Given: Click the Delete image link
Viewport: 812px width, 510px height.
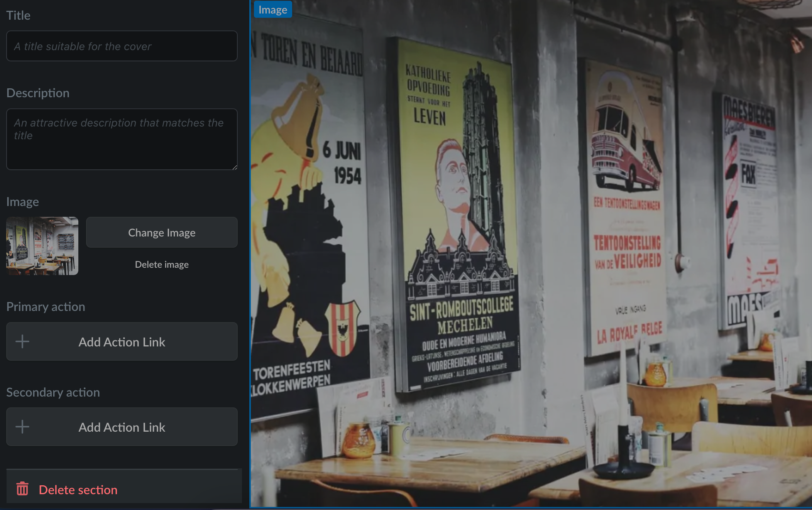Looking at the screenshot, I should point(162,264).
